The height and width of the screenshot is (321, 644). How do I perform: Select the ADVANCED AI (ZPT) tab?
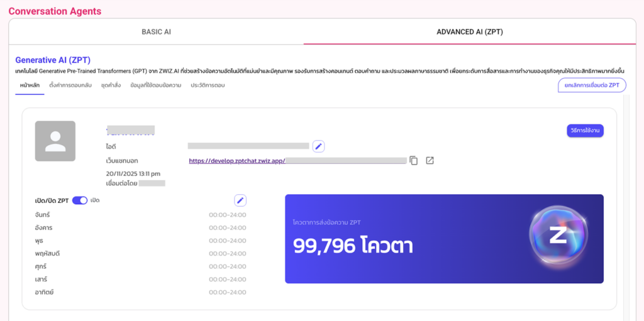pyautogui.click(x=469, y=32)
